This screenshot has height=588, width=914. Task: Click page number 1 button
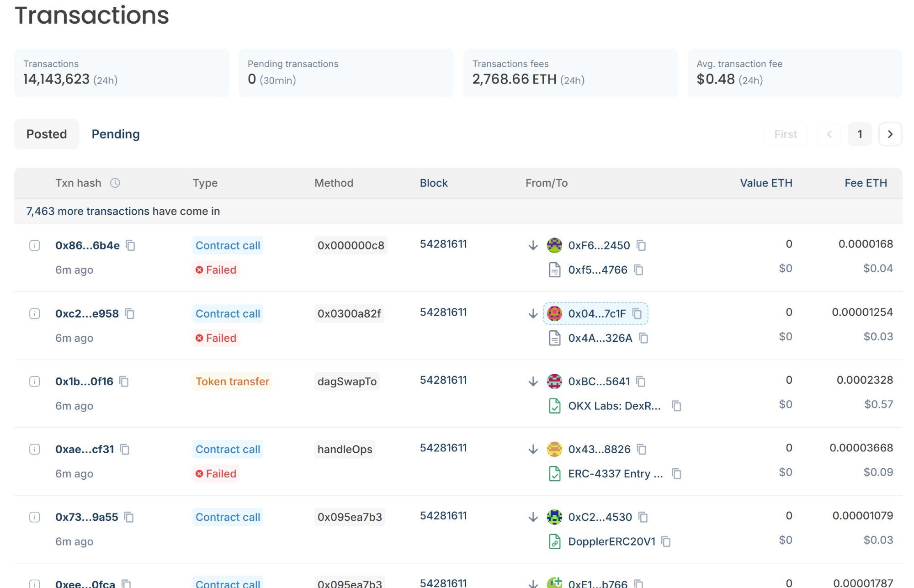860,134
